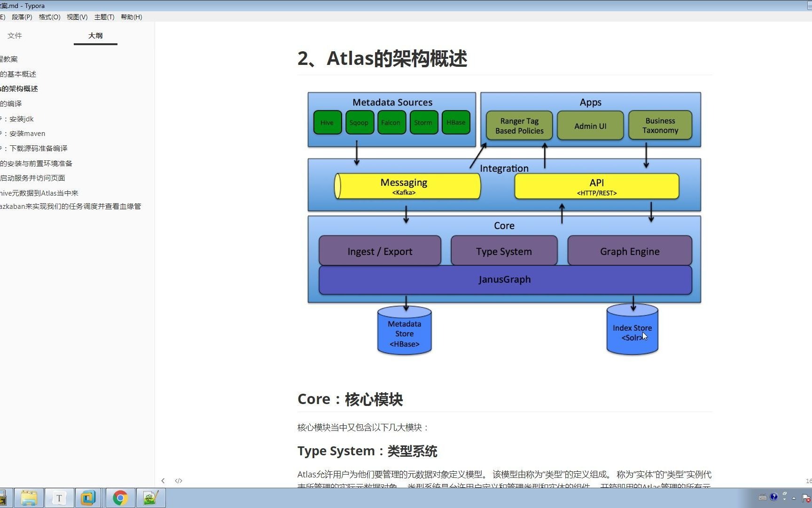Click the Type System：类型系统 heading
The image size is (812, 508).
pyautogui.click(x=367, y=451)
